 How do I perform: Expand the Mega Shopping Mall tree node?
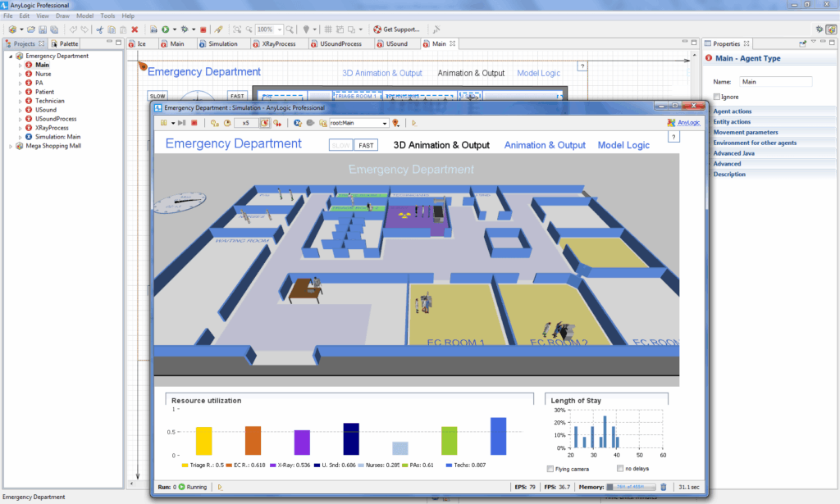pos(11,146)
